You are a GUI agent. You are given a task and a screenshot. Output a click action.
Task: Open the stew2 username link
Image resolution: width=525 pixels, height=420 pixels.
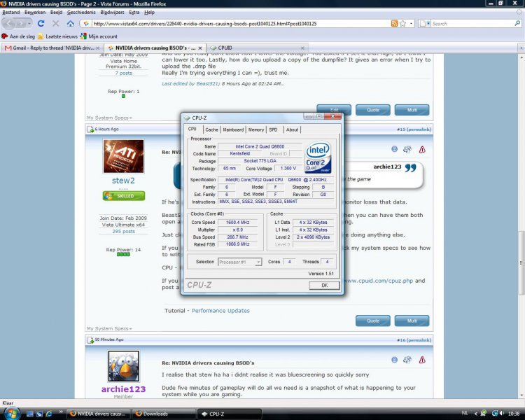point(123,181)
